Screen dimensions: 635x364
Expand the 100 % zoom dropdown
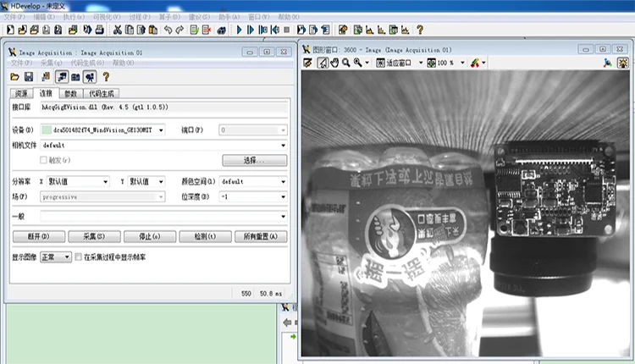click(462, 63)
